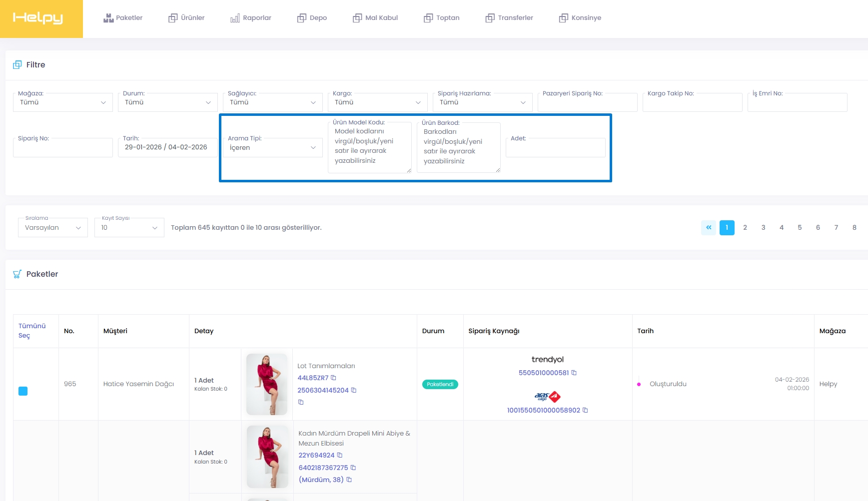Open the Kayıt Sayısı dropdown
The image size is (868, 501).
(129, 228)
